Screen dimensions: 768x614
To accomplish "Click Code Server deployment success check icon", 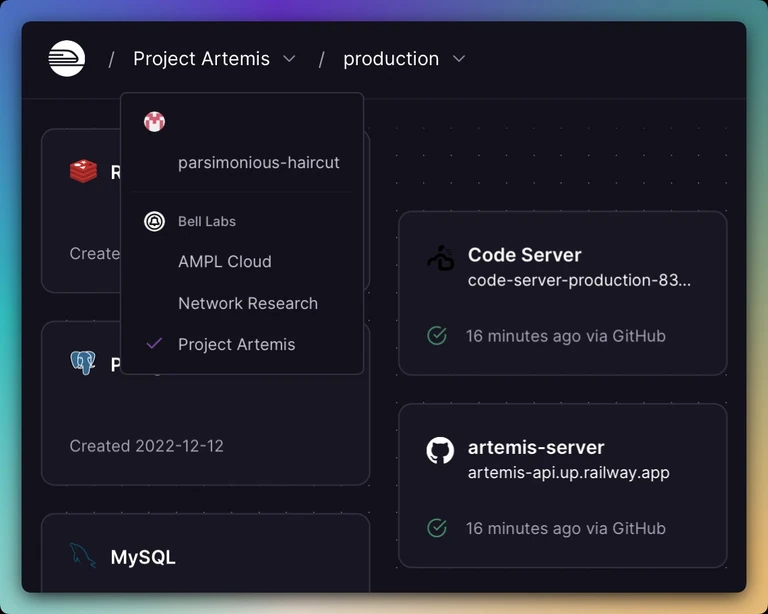I will [x=437, y=336].
